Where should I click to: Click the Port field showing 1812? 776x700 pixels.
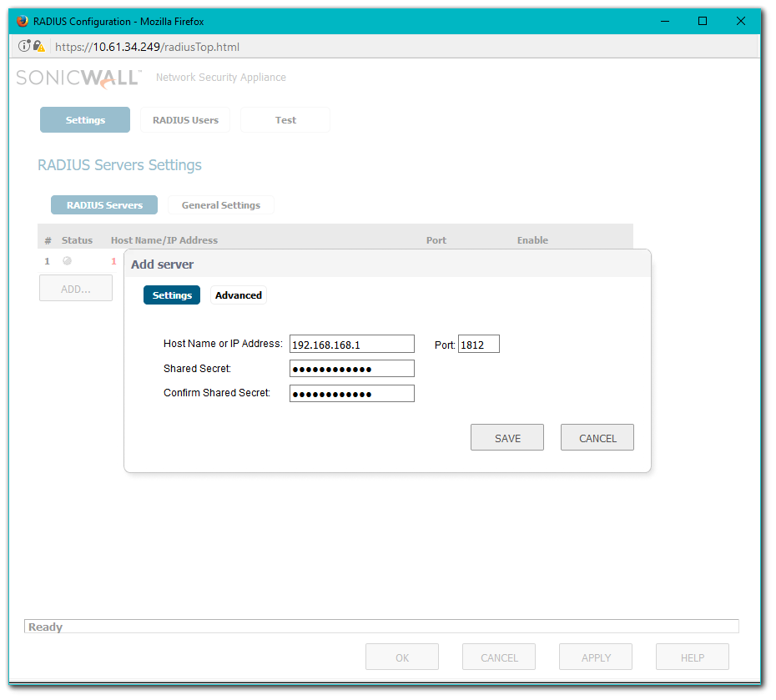coord(478,345)
